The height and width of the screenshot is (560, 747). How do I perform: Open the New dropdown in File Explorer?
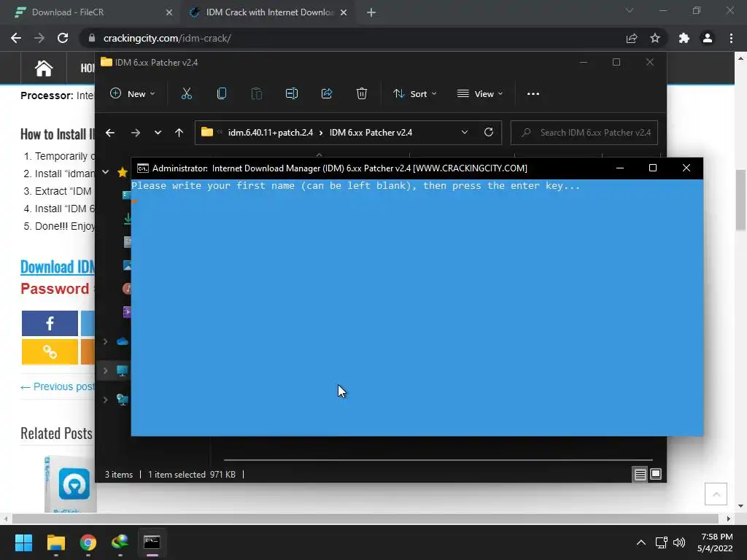[133, 94]
